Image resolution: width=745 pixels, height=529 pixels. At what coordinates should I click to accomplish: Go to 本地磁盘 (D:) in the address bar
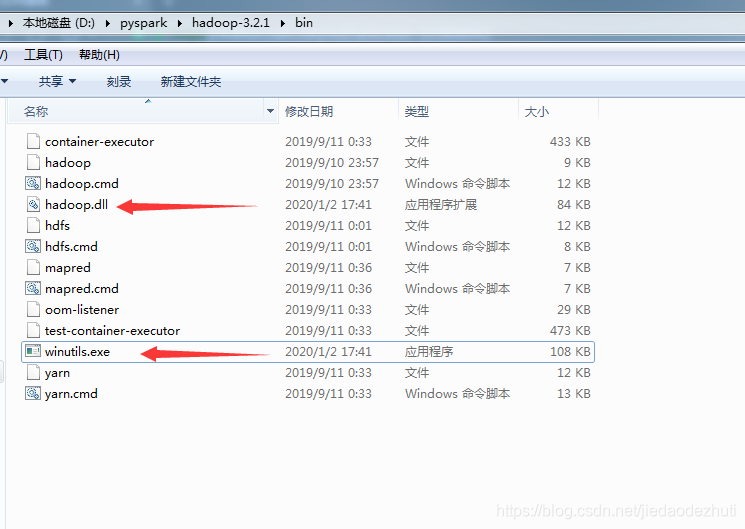pos(59,23)
